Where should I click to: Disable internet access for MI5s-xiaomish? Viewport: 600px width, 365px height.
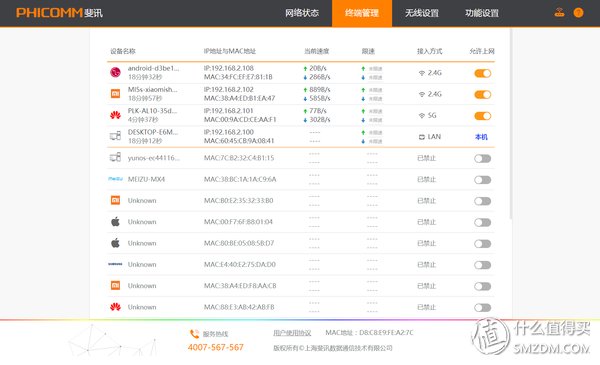click(x=483, y=95)
